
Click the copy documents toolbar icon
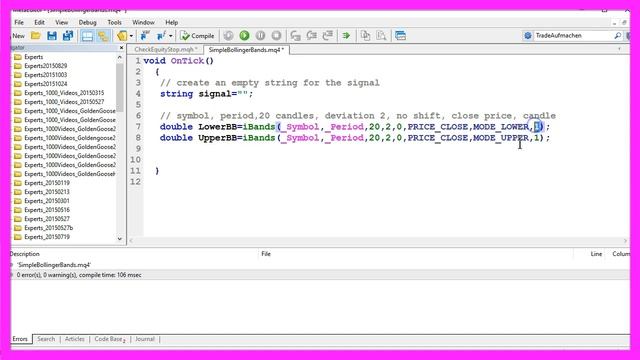point(365,36)
